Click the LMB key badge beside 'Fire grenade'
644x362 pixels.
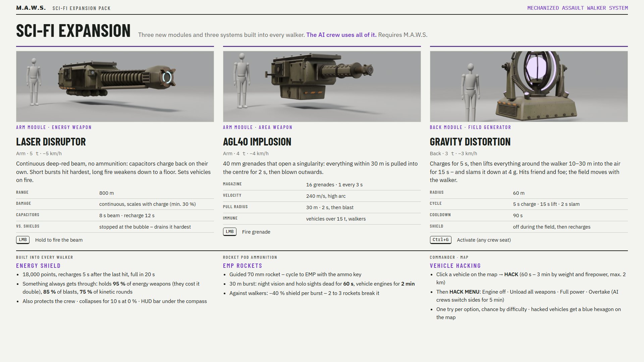point(230,232)
